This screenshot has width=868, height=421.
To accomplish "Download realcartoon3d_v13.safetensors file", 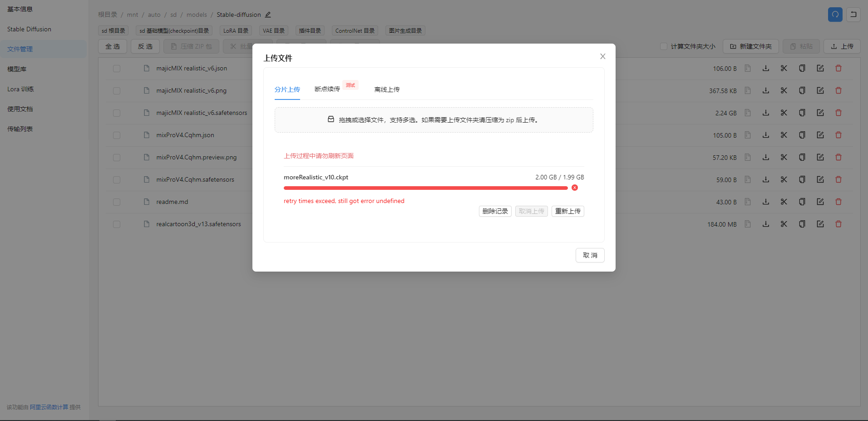I will (766, 224).
